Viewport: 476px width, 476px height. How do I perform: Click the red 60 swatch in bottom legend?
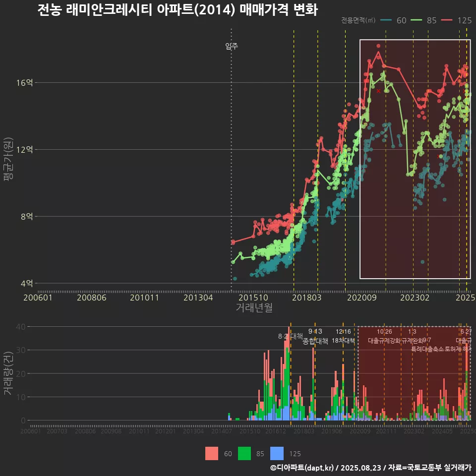(x=212, y=454)
